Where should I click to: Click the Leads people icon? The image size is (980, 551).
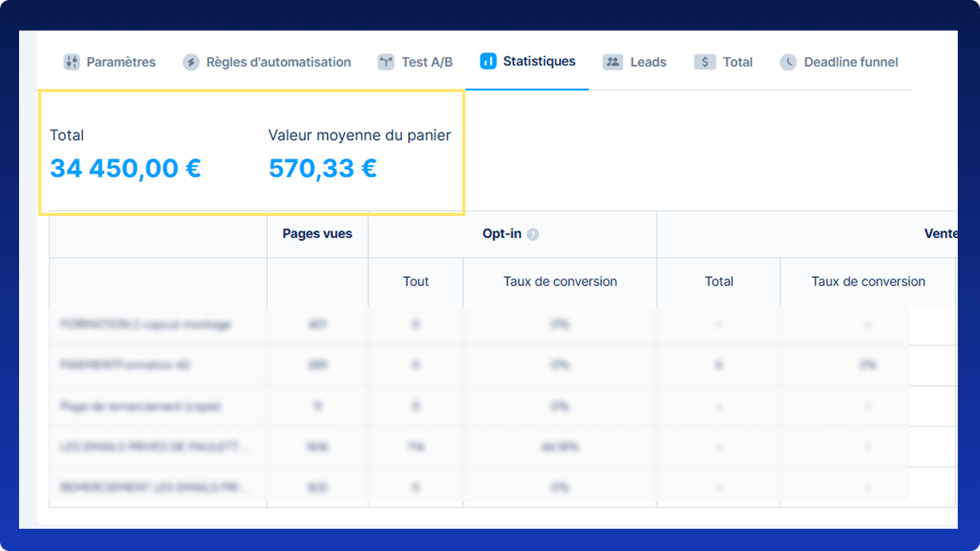tap(612, 62)
